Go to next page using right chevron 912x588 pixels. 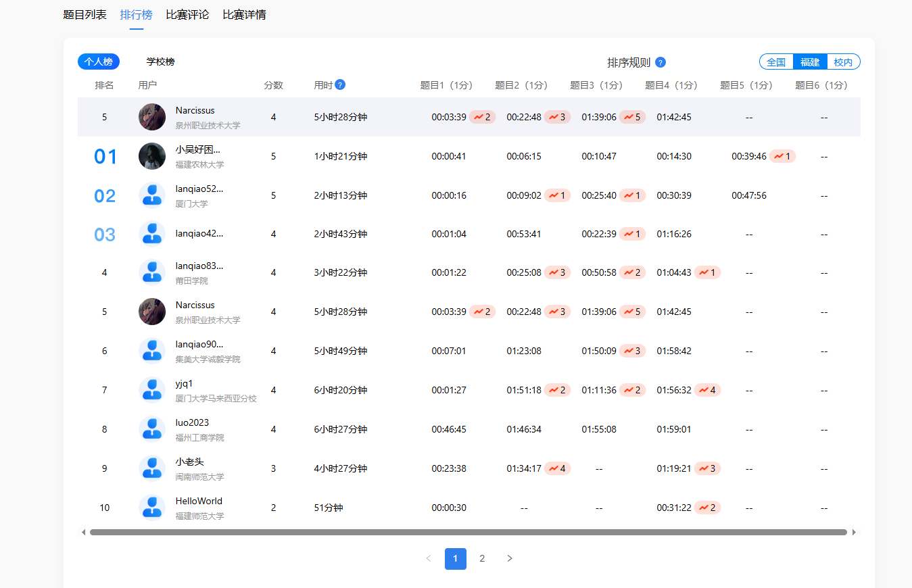click(510, 559)
